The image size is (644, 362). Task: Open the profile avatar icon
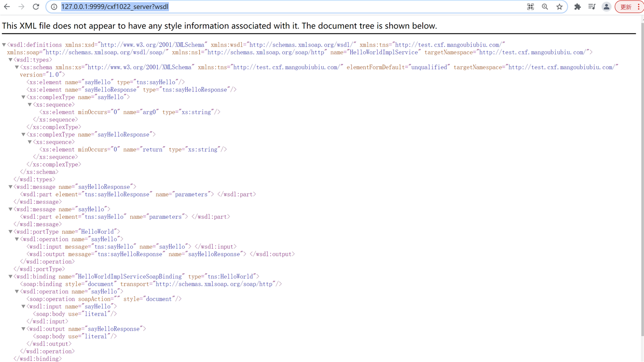tap(606, 7)
